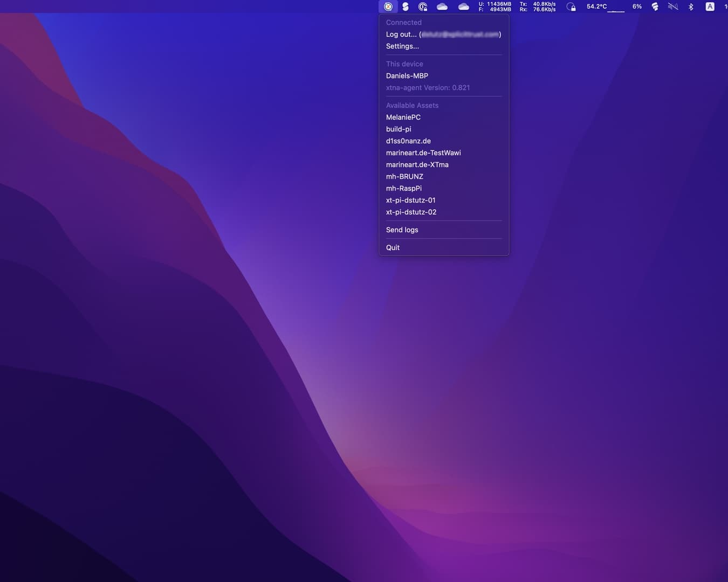Click the Available Assets header
728x582 pixels.
coord(412,105)
